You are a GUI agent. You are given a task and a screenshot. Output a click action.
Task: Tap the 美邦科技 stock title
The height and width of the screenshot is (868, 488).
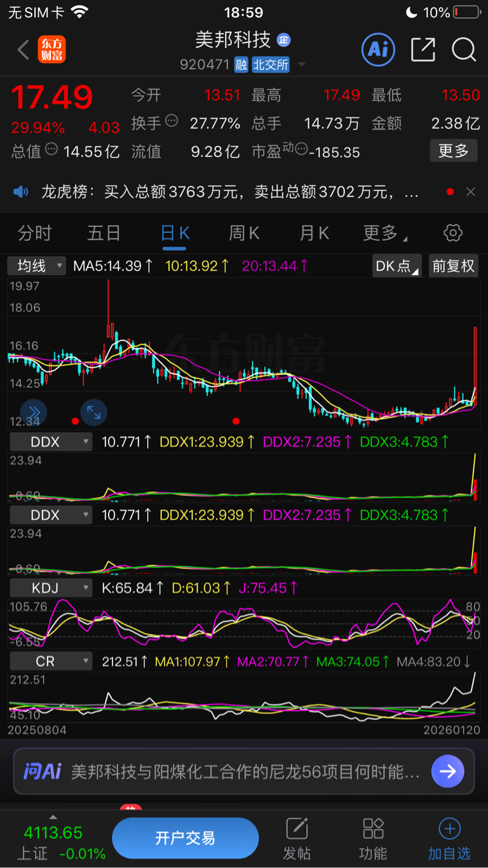point(233,39)
